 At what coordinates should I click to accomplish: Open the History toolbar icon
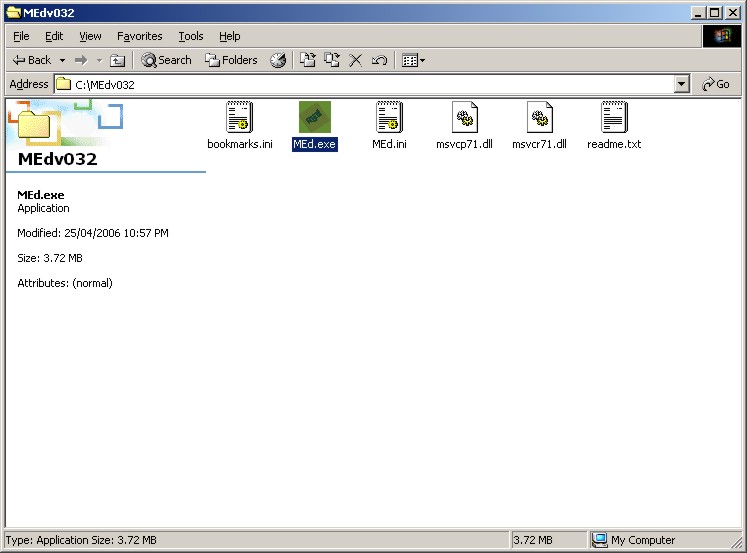pyautogui.click(x=278, y=60)
